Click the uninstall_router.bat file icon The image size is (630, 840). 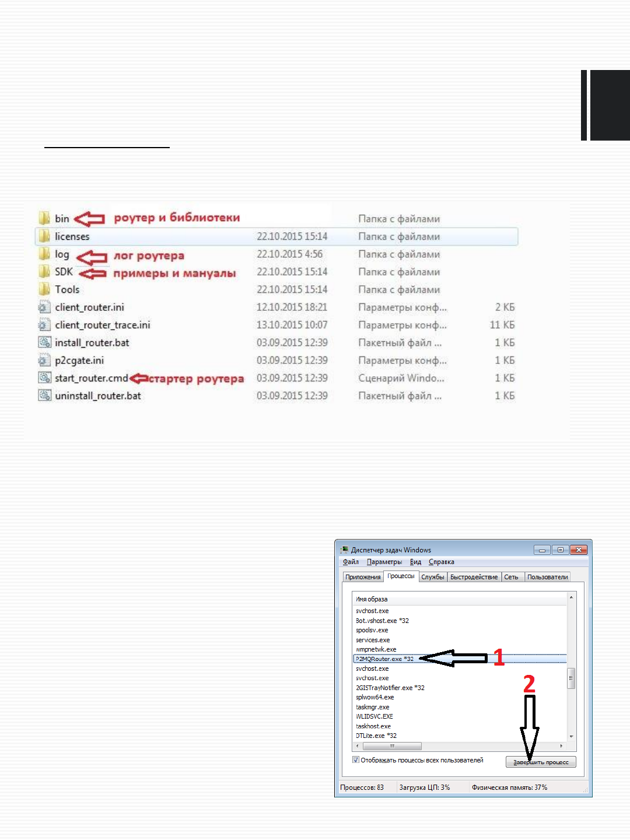[x=44, y=395]
